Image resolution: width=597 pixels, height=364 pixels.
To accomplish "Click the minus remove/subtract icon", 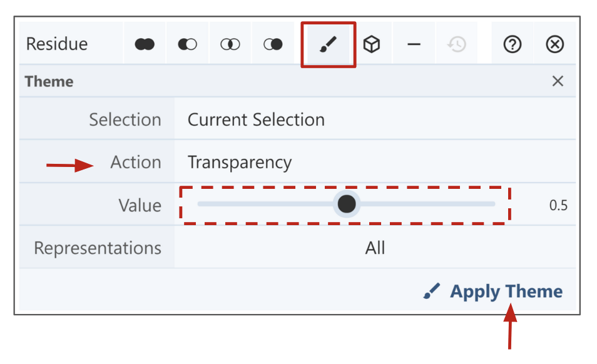I will (x=414, y=44).
